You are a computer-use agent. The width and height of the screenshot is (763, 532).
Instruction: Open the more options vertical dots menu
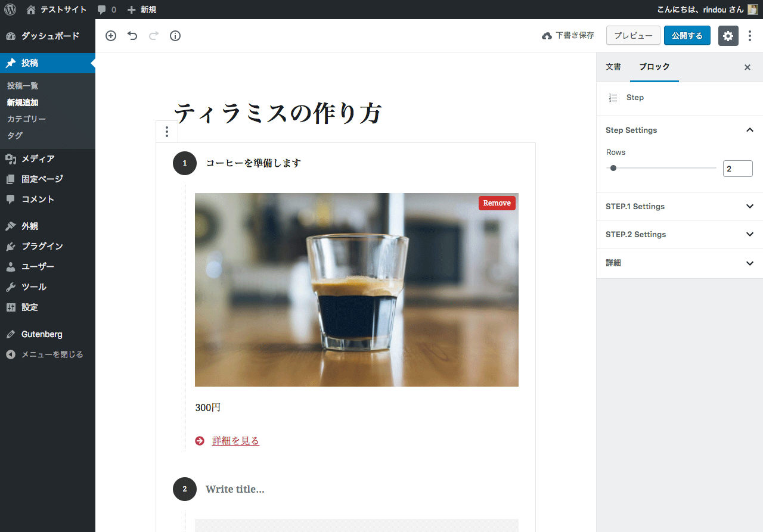pos(750,36)
